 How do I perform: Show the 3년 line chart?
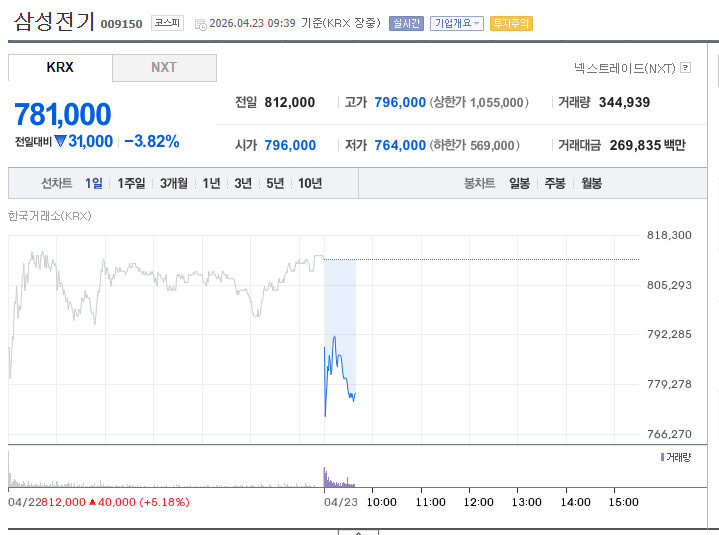pyautogui.click(x=243, y=183)
